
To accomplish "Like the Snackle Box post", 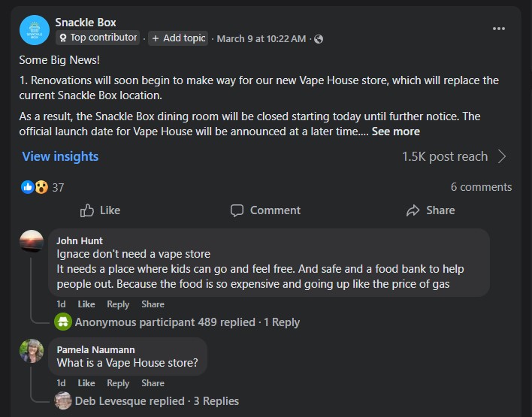I will point(100,210).
